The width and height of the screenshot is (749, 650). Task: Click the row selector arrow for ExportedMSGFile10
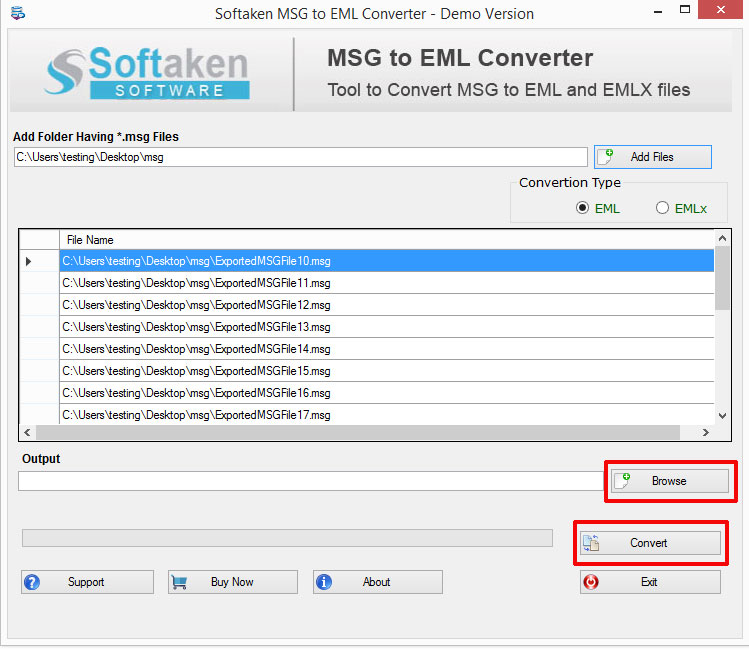[28, 261]
